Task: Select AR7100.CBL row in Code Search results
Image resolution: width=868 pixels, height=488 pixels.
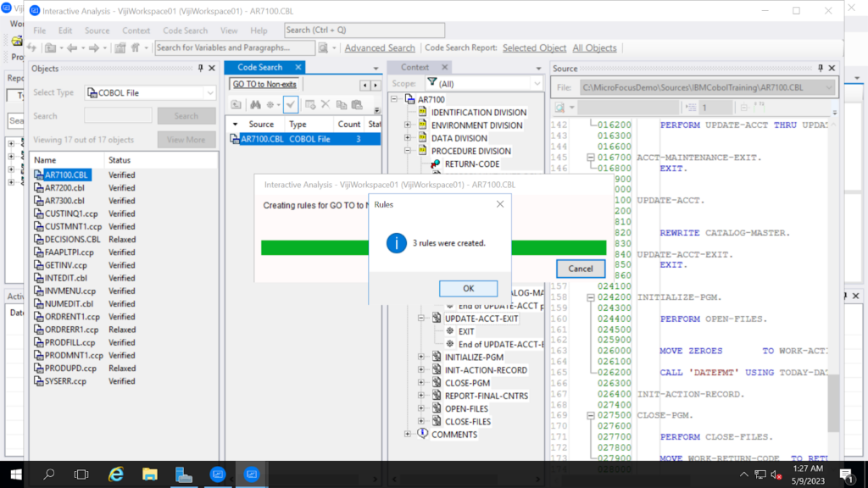Action: coord(305,139)
